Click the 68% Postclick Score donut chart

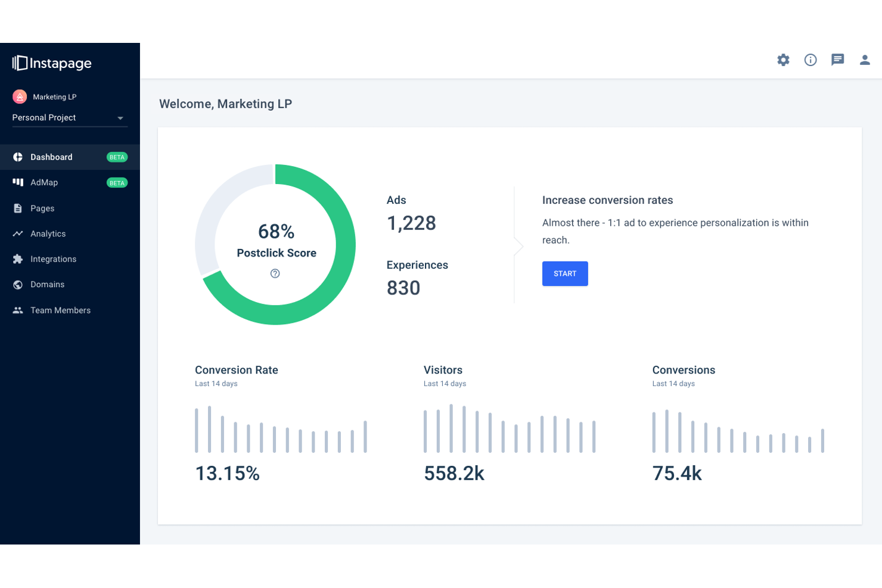coord(275,244)
